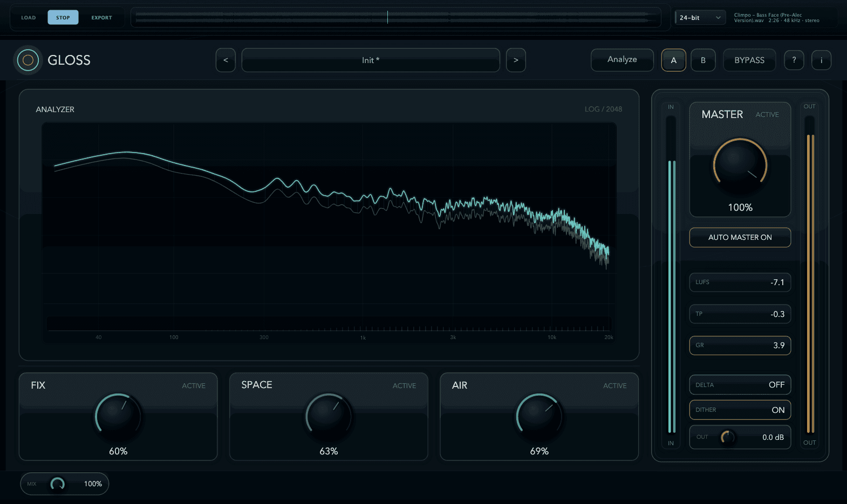Click the MASTER knob
847x504 pixels.
(740, 165)
